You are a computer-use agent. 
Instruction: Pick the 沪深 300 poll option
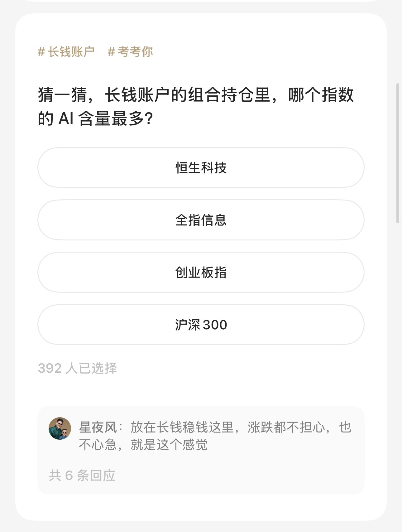[201, 325]
